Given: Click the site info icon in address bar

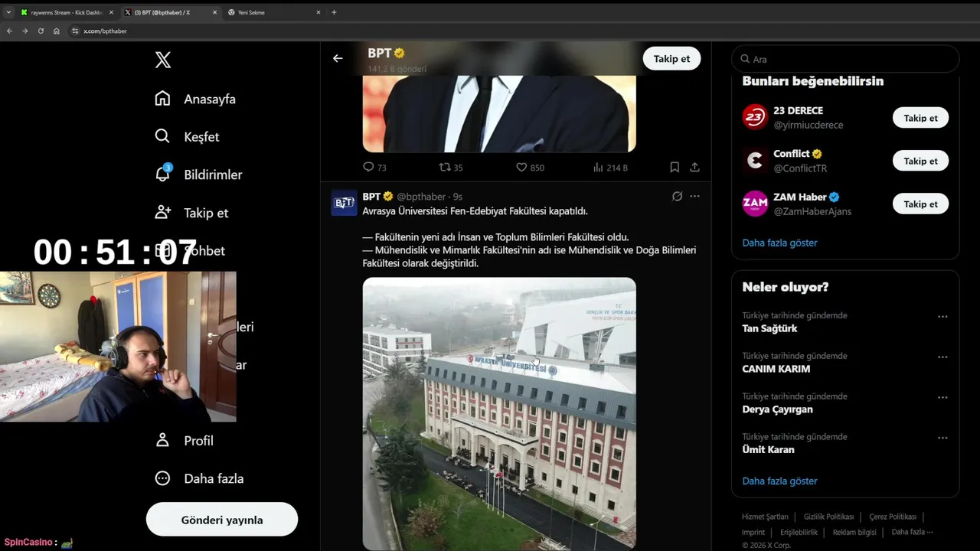Looking at the screenshot, I should pos(75,31).
